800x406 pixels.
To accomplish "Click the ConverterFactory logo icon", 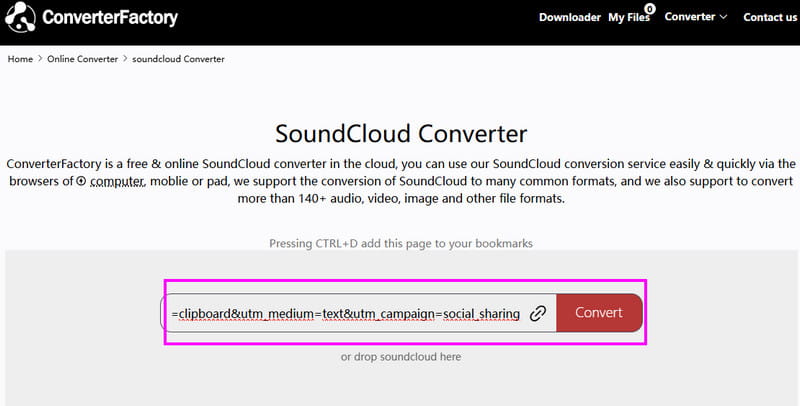I will (20, 17).
